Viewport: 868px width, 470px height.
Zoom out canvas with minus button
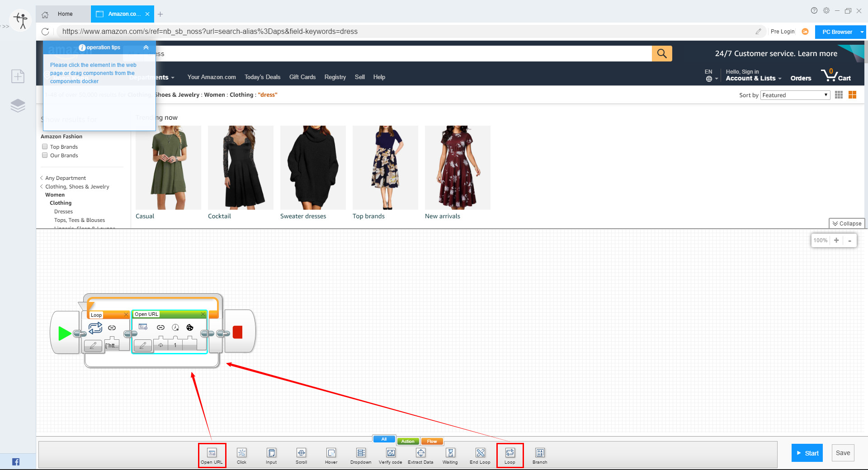click(x=849, y=240)
